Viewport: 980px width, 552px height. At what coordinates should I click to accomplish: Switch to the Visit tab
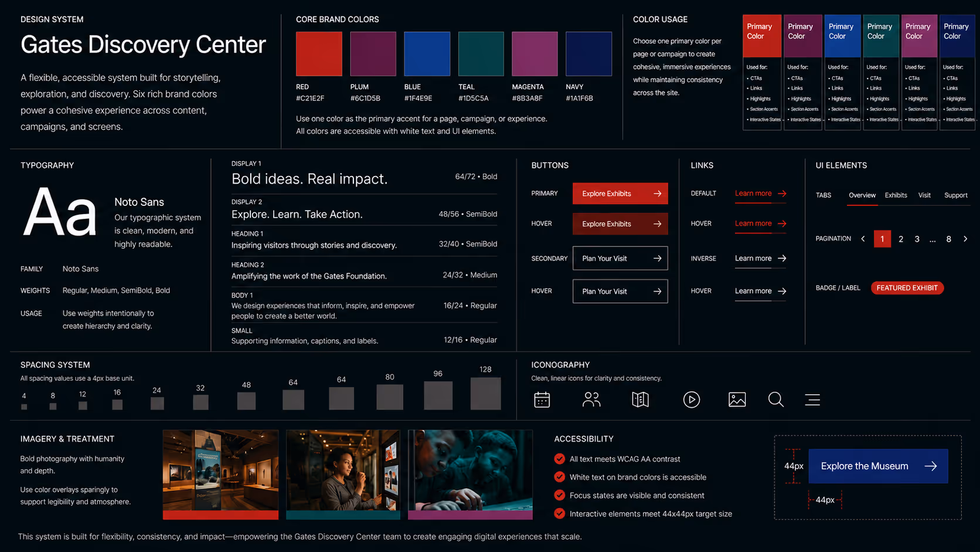(924, 195)
